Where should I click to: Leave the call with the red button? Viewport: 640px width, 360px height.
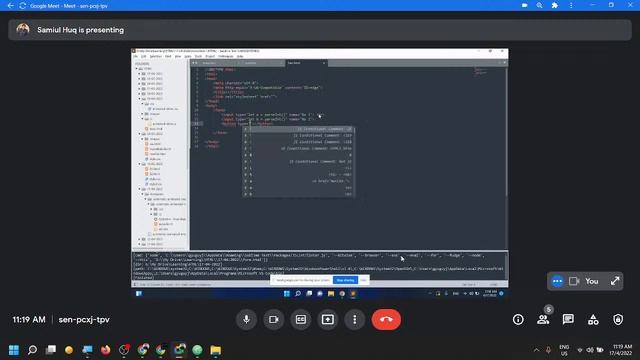click(386, 319)
